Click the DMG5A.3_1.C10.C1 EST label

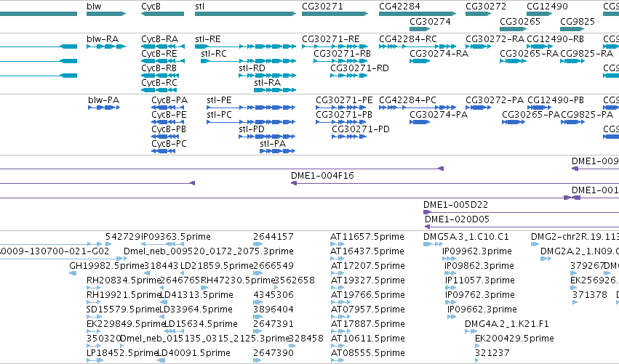coord(466,237)
